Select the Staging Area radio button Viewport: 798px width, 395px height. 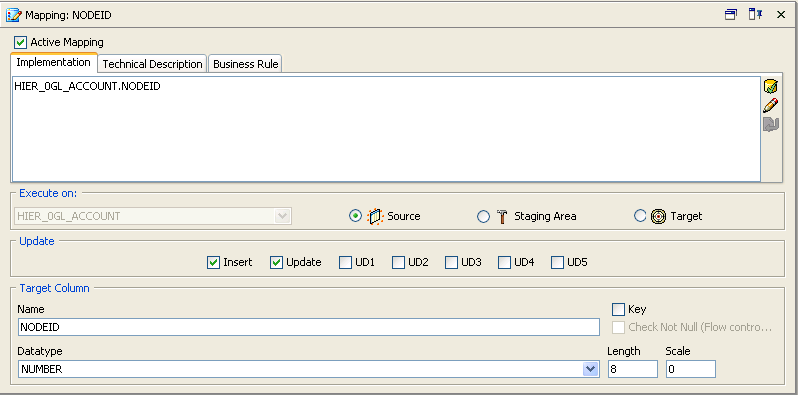483,217
